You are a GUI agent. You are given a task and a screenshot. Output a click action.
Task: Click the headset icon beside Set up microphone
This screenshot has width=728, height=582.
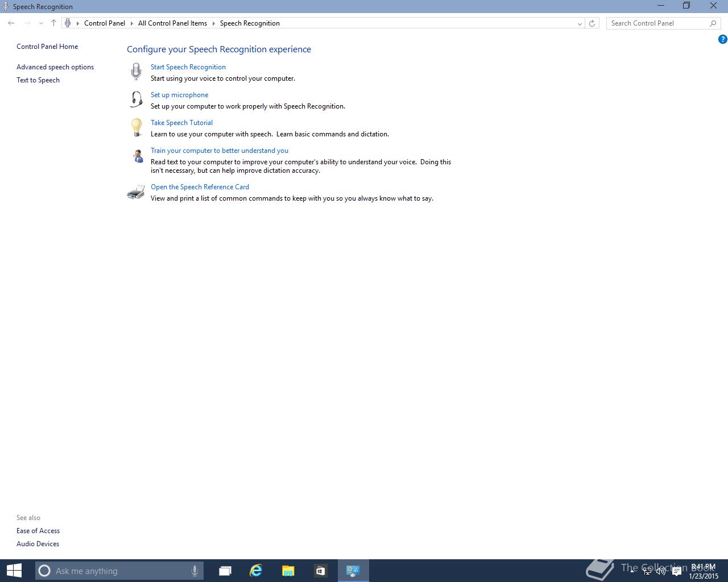coord(136,99)
